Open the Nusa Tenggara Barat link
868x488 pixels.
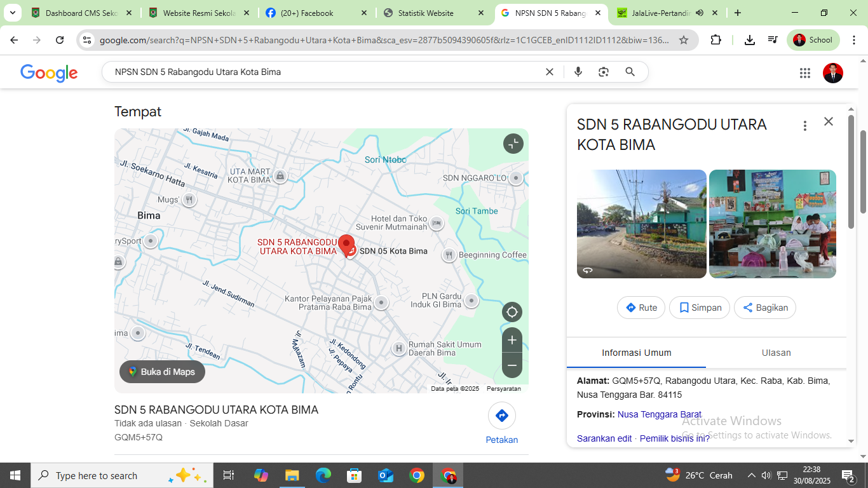659,414
